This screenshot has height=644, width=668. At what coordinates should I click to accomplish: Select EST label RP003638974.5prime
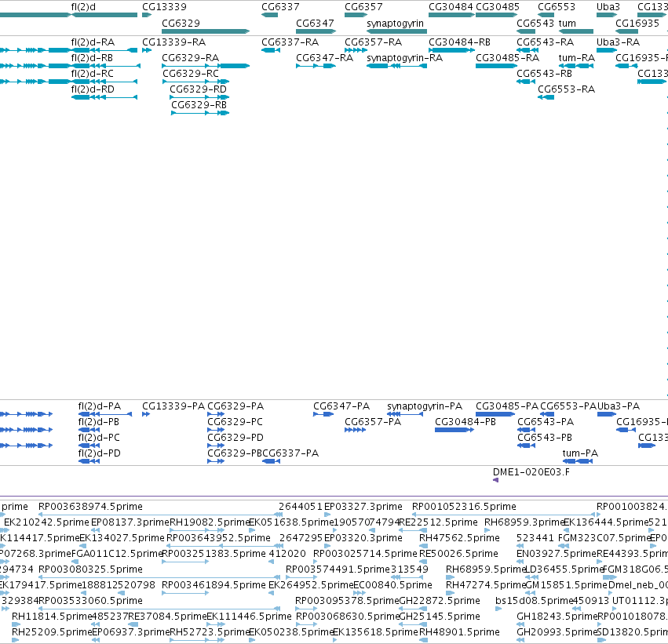point(90,507)
